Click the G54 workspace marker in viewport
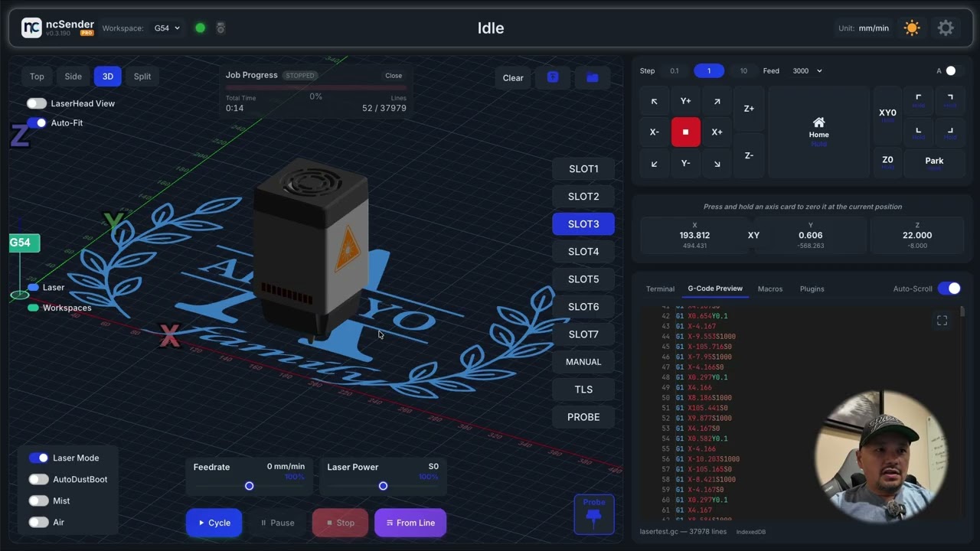The width and height of the screenshot is (980, 551). coord(24,243)
